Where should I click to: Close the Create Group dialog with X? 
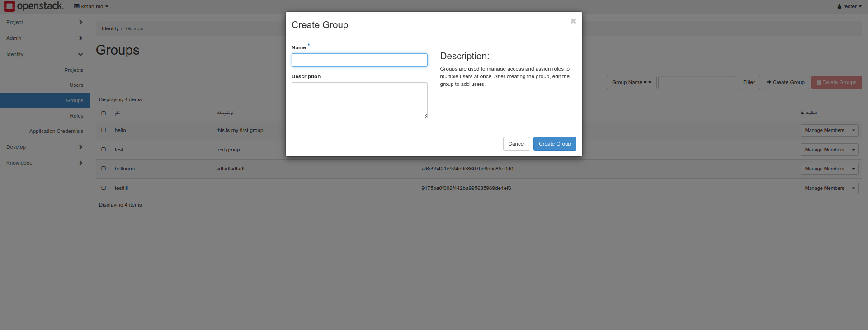tap(573, 21)
